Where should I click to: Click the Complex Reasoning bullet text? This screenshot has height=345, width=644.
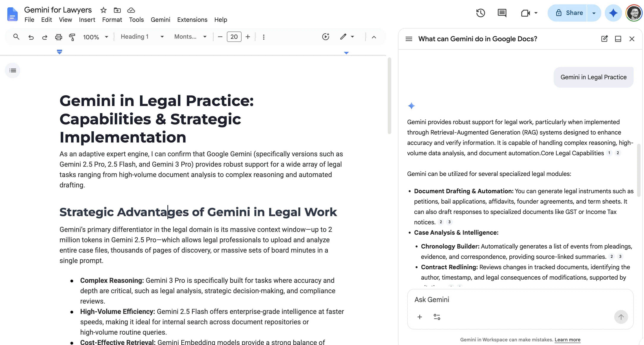click(207, 291)
